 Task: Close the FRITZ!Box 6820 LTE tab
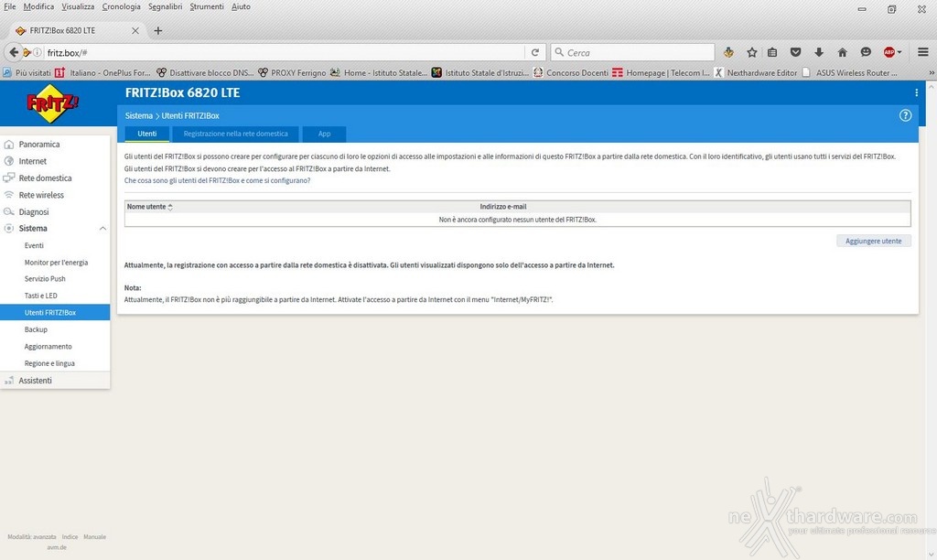point(135,30)
